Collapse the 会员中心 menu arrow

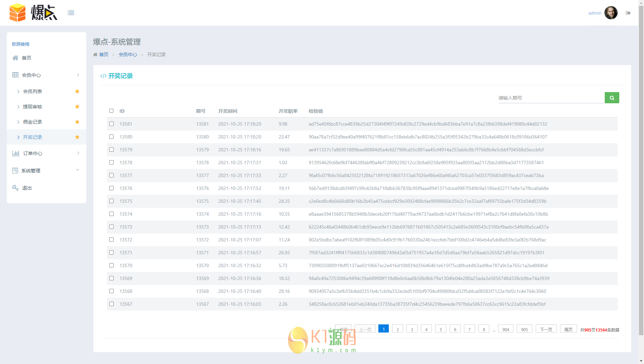[x=78, y=75]
